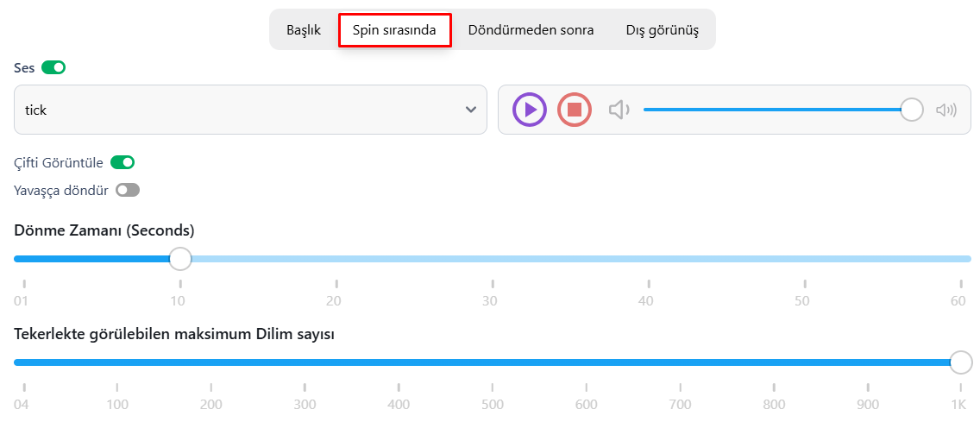Image resolution: width=980 pixels, height=422 pixels.
Task: Play the selected tick sound
Action: pyautogui.click(x=530, y=110)
